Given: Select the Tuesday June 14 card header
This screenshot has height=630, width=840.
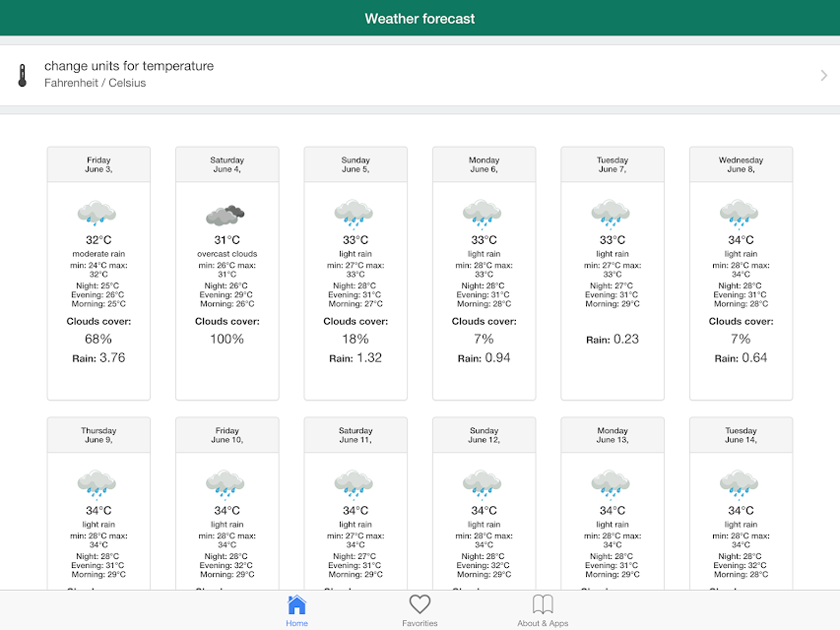Looking at the screenshot, I should coord(741,435).
